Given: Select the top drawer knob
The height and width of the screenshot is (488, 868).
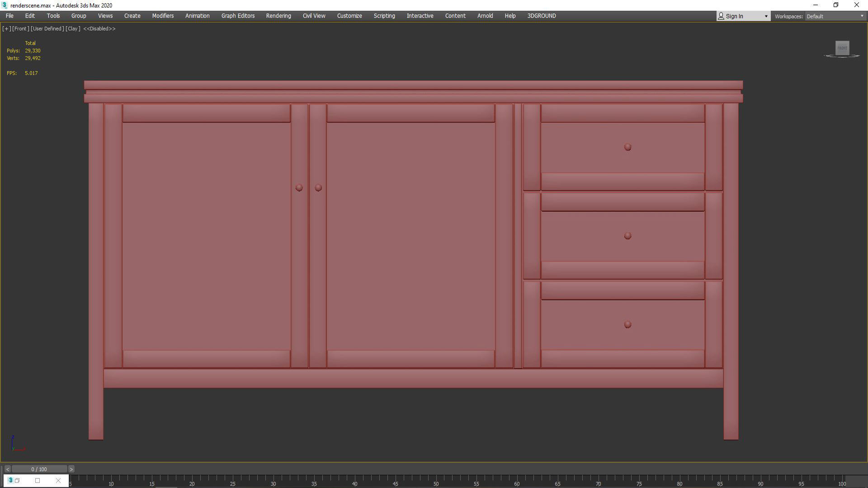Looking at the screenshot, I should coord(627,147).
